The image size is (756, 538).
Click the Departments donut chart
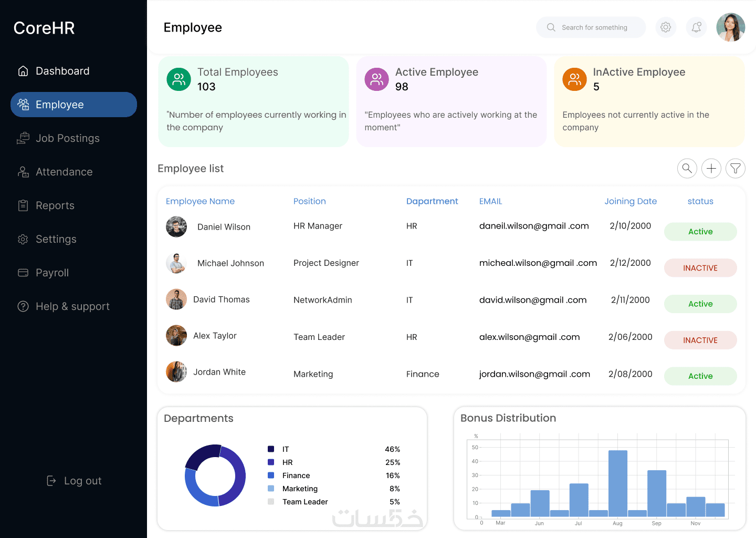[215, 475]
